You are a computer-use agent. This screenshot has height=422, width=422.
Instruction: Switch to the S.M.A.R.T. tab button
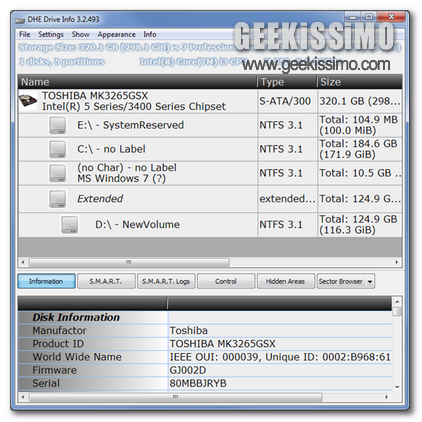pos(106,281)
